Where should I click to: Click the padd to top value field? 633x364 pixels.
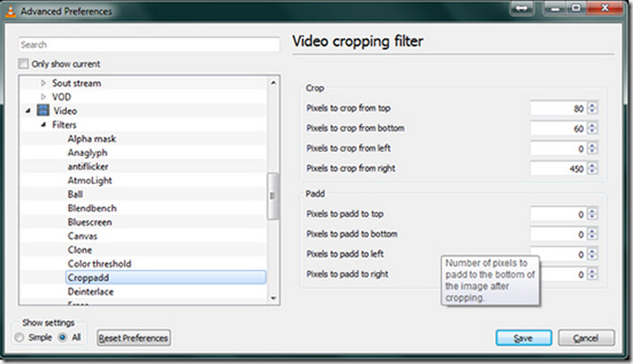[558, 214]
